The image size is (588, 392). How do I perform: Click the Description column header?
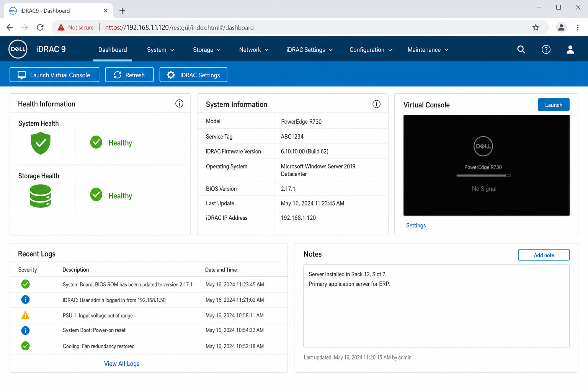click(x=76, y=270)
